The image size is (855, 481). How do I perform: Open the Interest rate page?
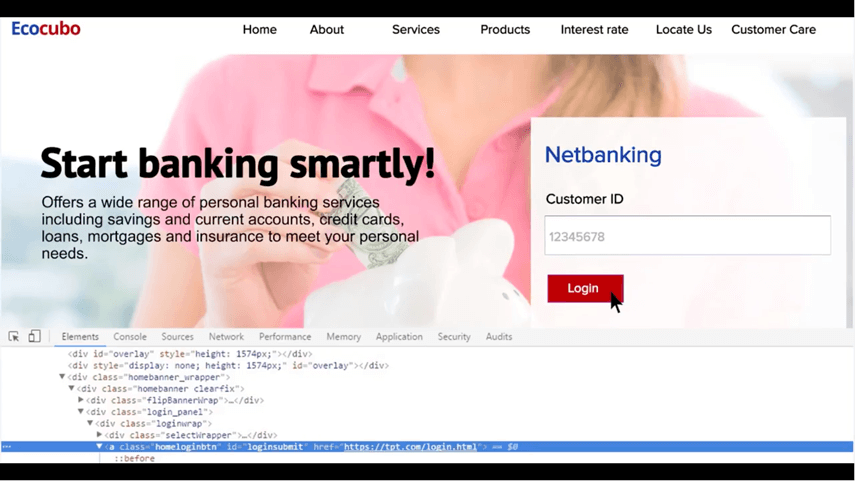(594, 29)
